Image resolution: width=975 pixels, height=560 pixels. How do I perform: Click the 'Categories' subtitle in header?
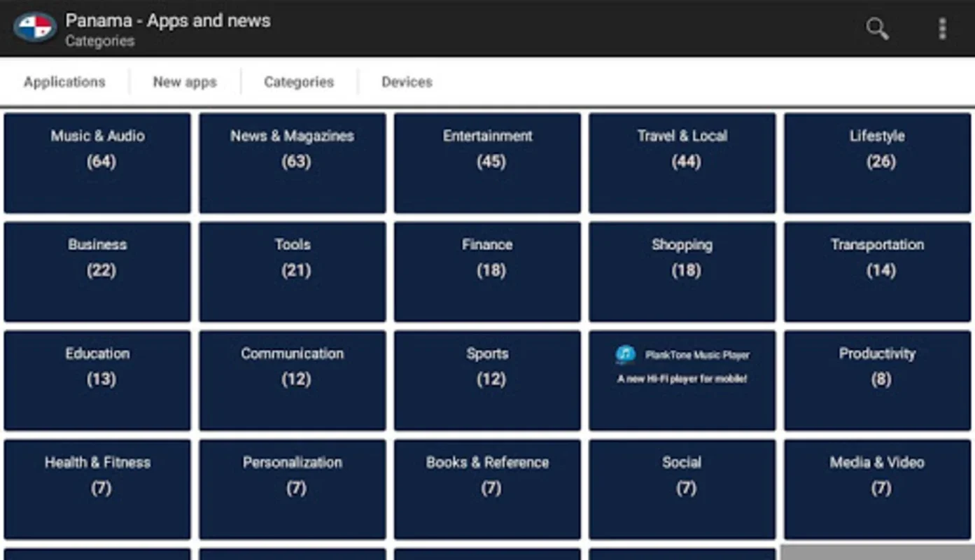point(100,41)
